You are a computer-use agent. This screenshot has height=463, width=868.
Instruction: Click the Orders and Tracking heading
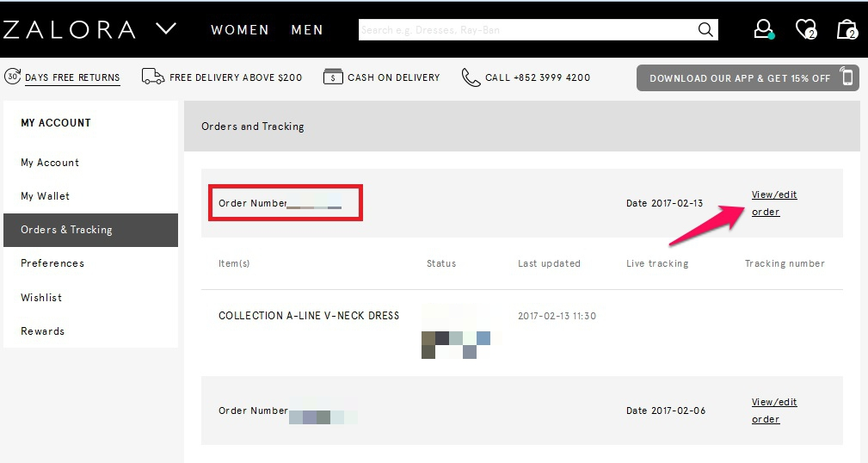252,127
